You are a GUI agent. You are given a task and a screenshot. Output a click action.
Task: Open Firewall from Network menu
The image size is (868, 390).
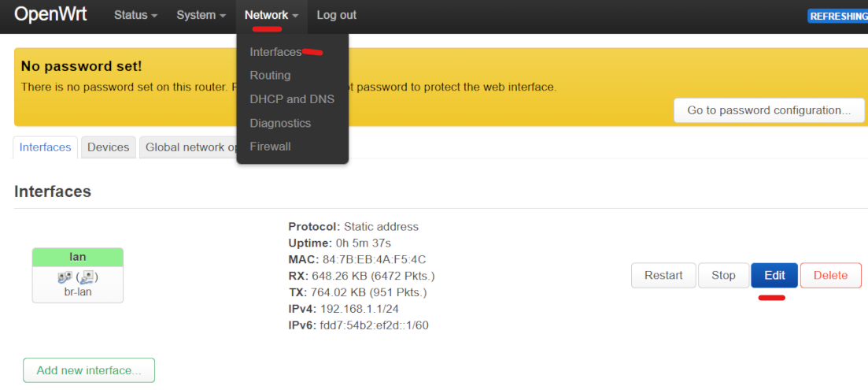coord(270,147)
